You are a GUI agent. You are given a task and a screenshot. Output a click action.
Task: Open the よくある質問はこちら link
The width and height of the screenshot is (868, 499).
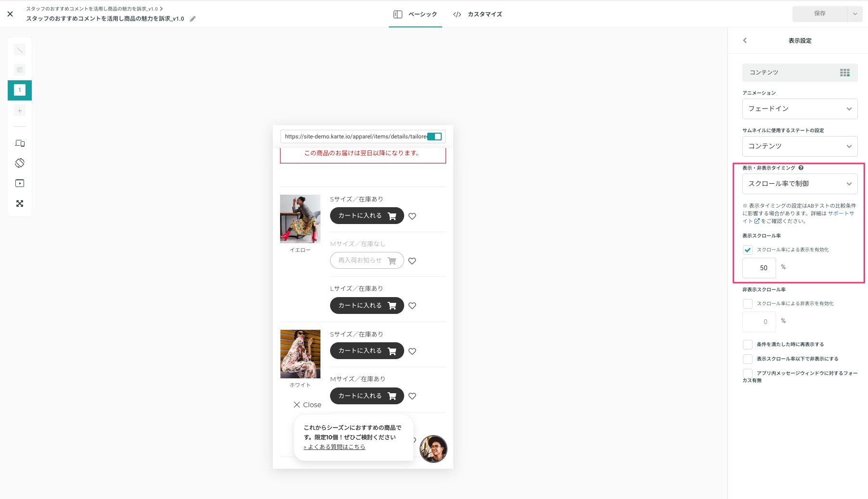334,447
